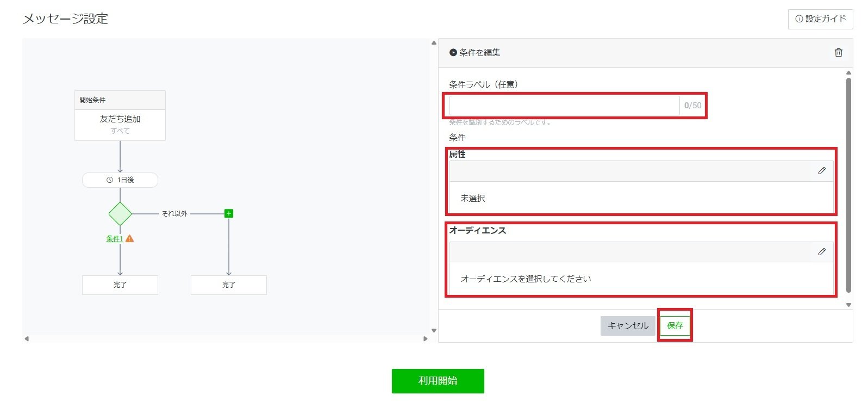Image resolution: width=868 pixels, height=413 pixels.
Task: Open the 条件1 link in the flowchart
Action: point(113,238)
